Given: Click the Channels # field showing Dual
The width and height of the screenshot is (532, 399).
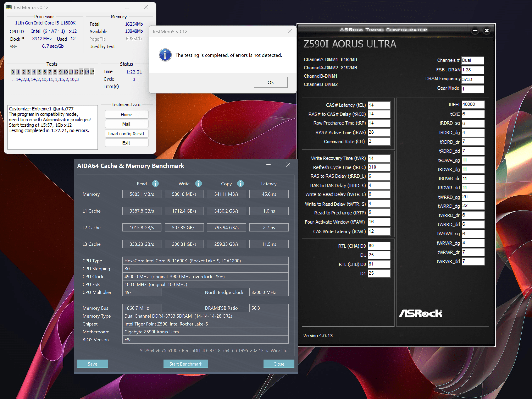Looking at the screenshot, I should (x=472, y=60).
